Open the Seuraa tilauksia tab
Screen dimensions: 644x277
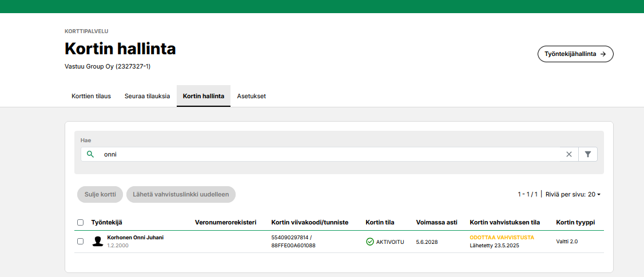click(147, 96)
